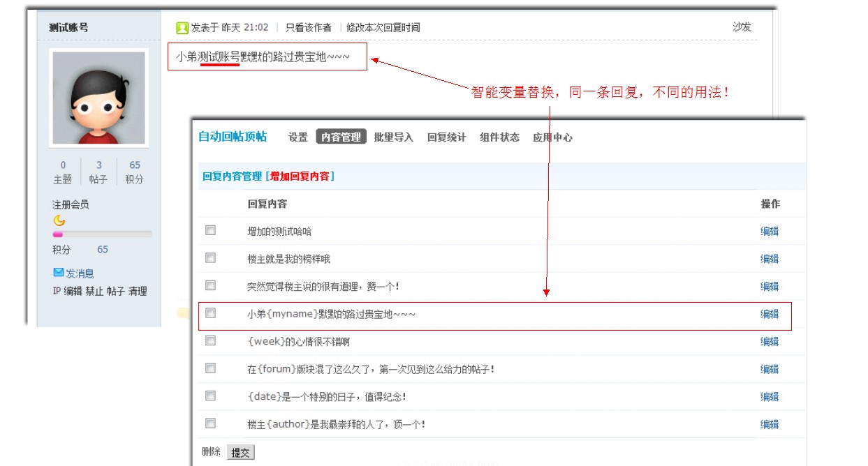Screen dimensions: 868x466
Task: Click the IP link in sidebar
Action: 57,291
